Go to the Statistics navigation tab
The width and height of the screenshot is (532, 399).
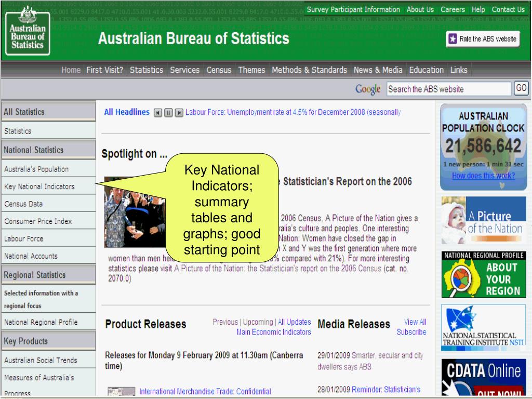[146, 70]
